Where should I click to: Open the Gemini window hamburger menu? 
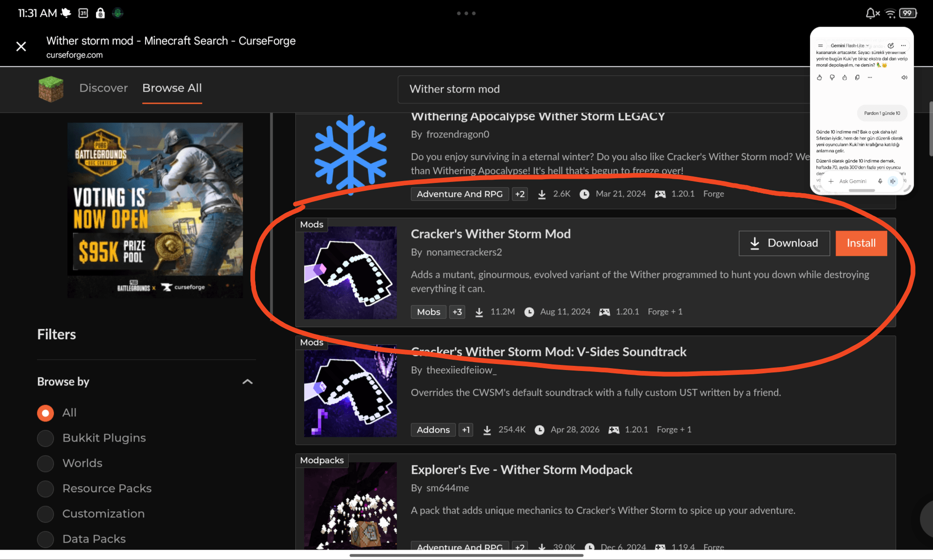[x=820, y=46]
